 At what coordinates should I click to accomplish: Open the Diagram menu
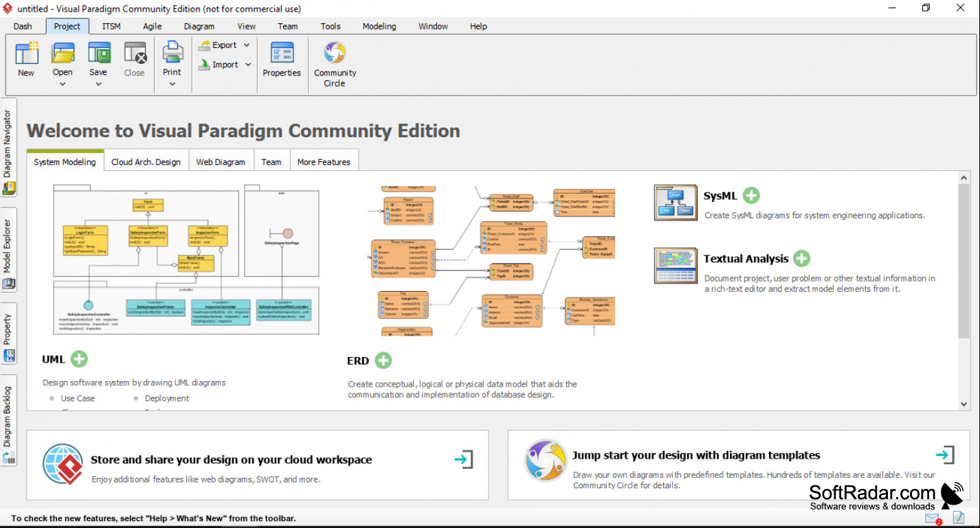[x=199, y=26]
